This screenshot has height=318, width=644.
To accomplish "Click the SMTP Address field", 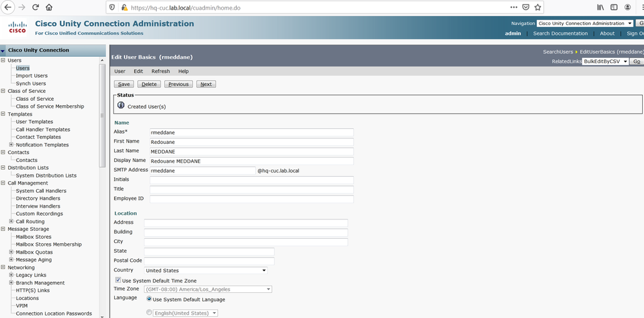I will [202, 170].
